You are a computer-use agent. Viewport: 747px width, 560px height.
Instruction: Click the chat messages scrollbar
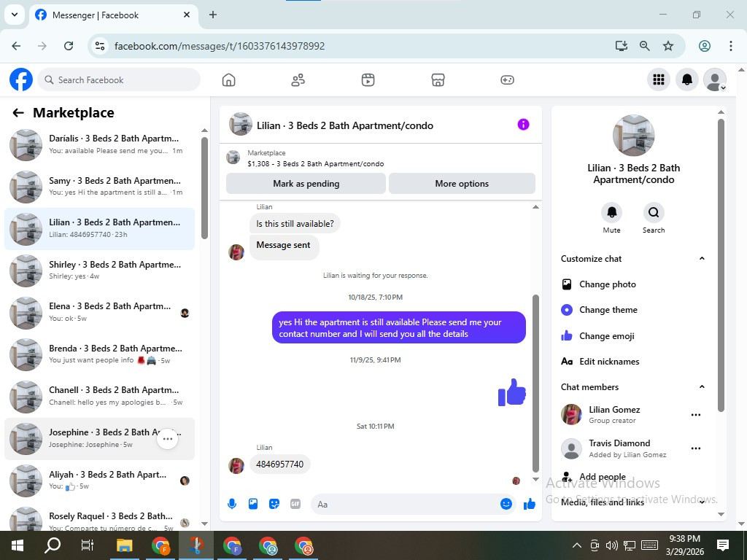pyautogui.click(x=535, y=384)
